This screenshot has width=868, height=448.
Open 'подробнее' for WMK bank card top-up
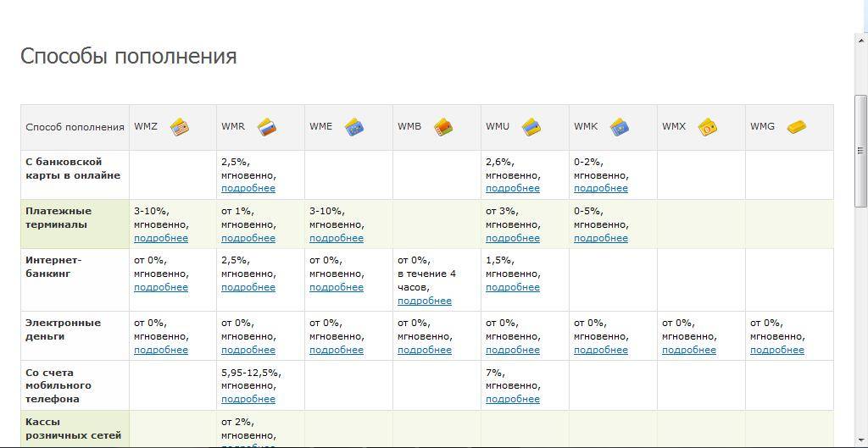(601, 189)
